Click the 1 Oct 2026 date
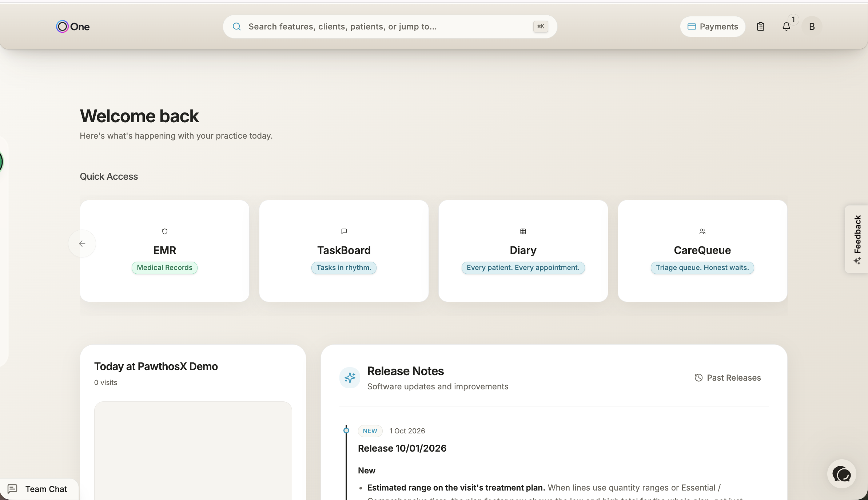 click(x=407, y=431)
